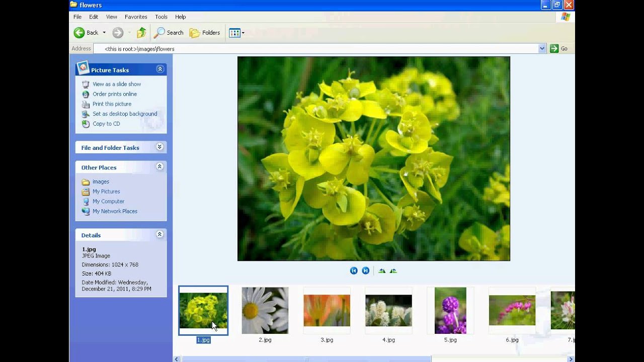This screenshot has height=362, width=644.
Task: Open the Views toolbar dropdown
Action: coord(236,33)
